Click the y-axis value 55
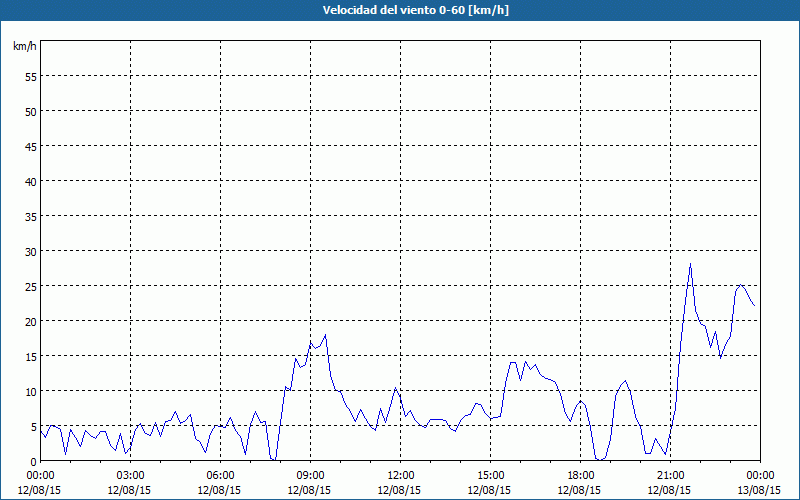The height and width of the screenshot is (500, 800). pos(31,76)
